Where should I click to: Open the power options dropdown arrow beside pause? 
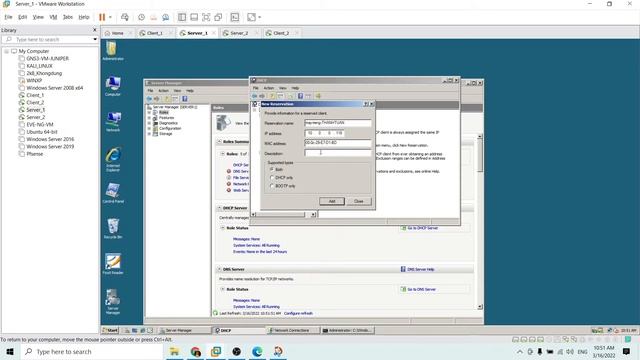pos(110,17)
